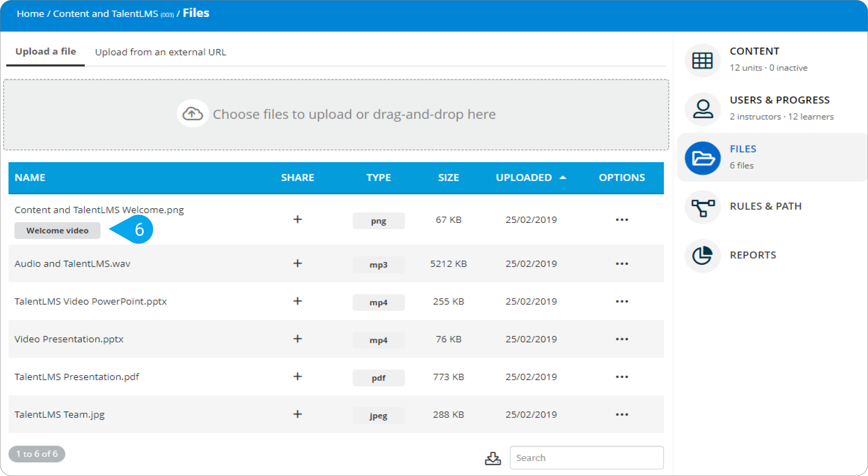
Task: Click the SHARE column header
Action: click(298, 177)
